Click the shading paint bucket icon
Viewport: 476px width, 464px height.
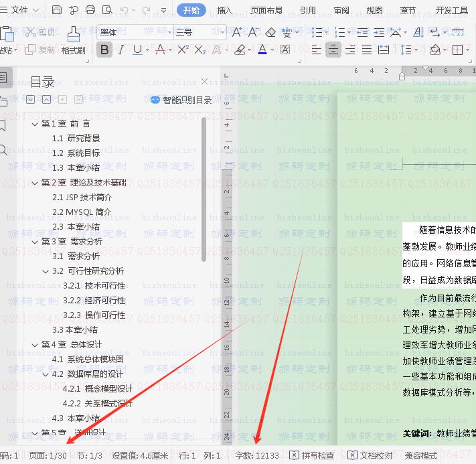click(x=435, y=50)
